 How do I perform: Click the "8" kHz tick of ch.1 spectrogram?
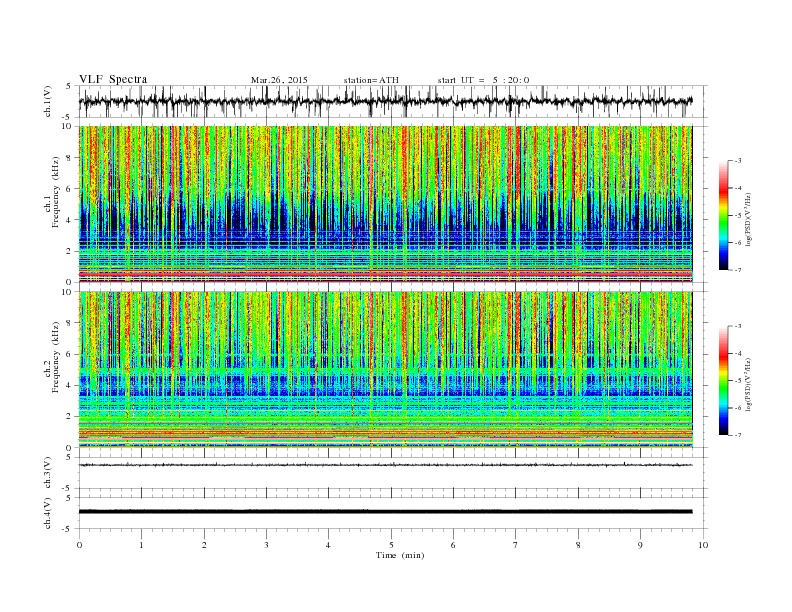click(x=70, y=158)
